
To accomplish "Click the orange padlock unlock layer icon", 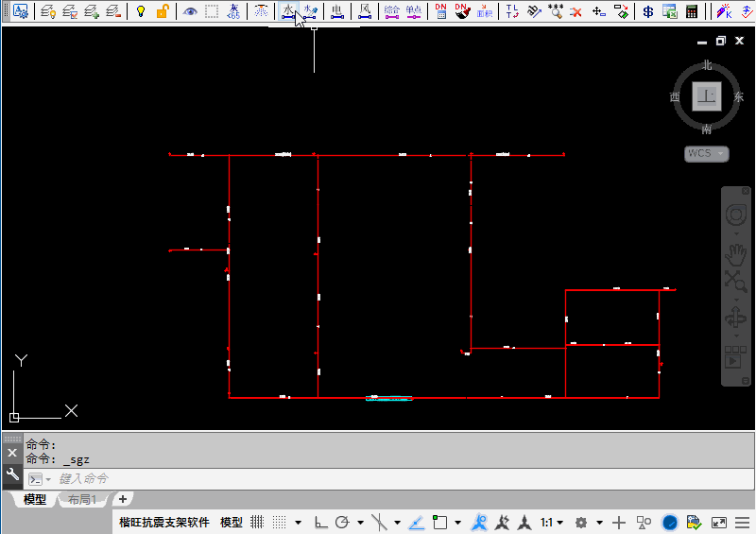I will pos(163,11).
